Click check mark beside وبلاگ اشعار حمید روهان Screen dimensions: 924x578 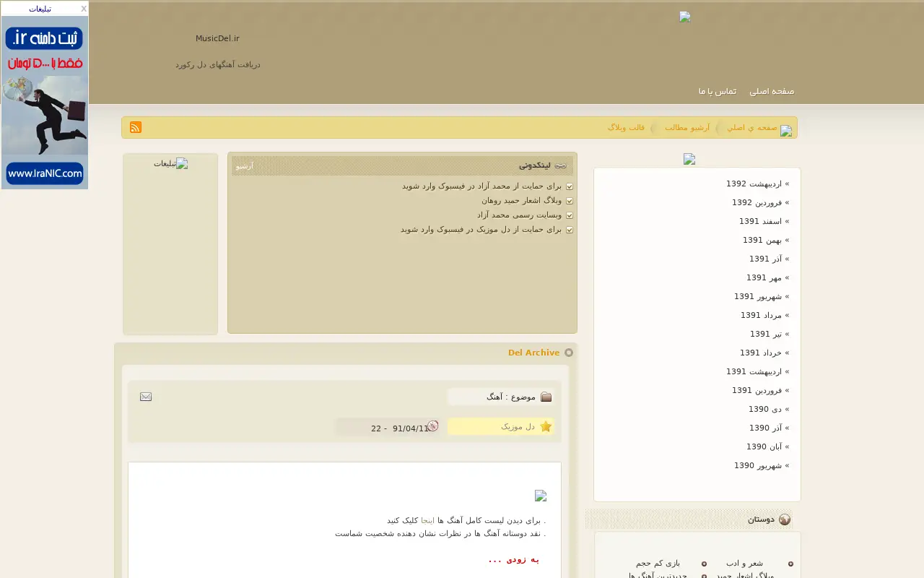pos(570,201)
